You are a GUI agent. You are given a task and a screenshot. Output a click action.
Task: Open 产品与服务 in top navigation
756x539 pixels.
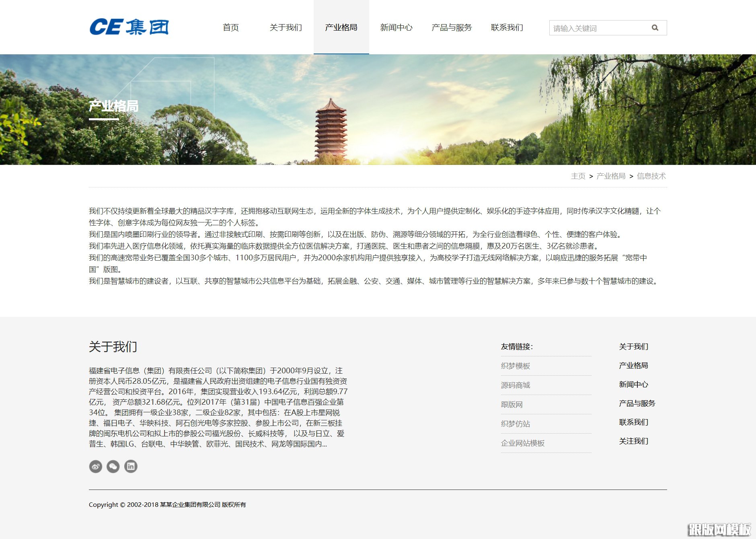click(452, 27)
